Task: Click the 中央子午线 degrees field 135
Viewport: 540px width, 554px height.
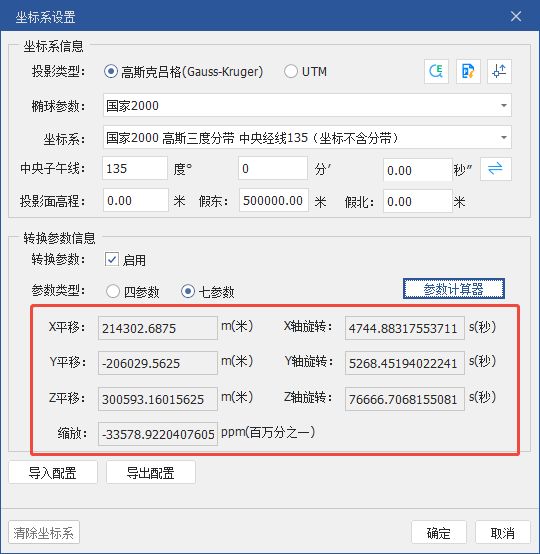Action: tap(135, 169)
